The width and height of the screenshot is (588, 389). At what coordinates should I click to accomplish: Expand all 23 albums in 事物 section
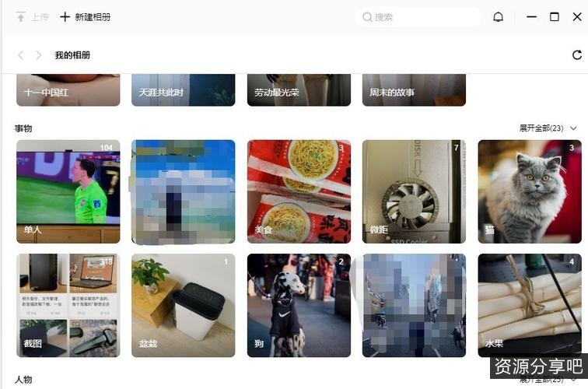[541, 128]
